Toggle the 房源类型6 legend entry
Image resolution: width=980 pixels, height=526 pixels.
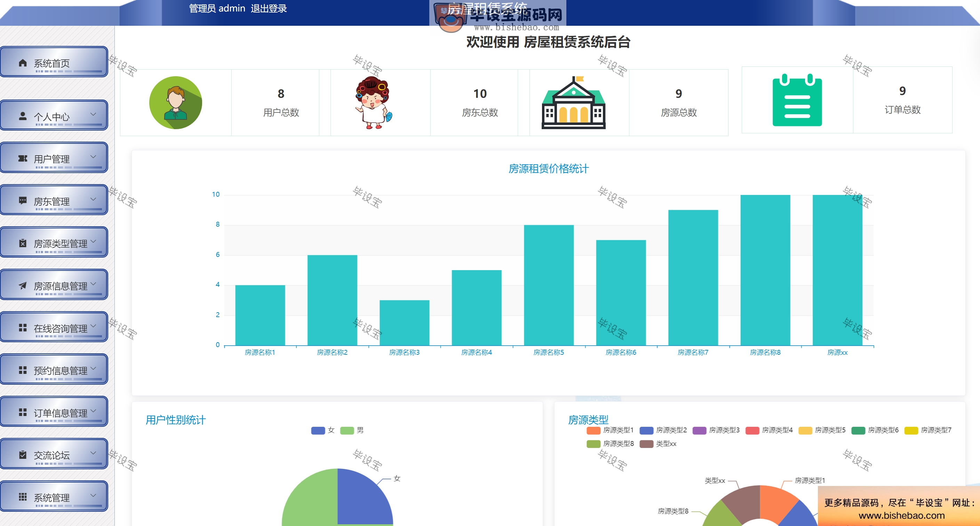[875, 430]
